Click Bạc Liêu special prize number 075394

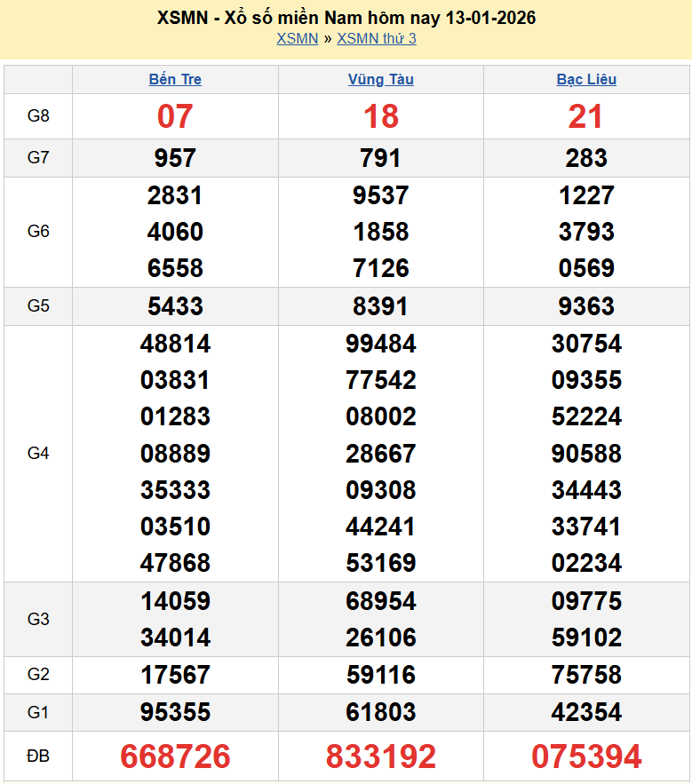tap(586, 756)
